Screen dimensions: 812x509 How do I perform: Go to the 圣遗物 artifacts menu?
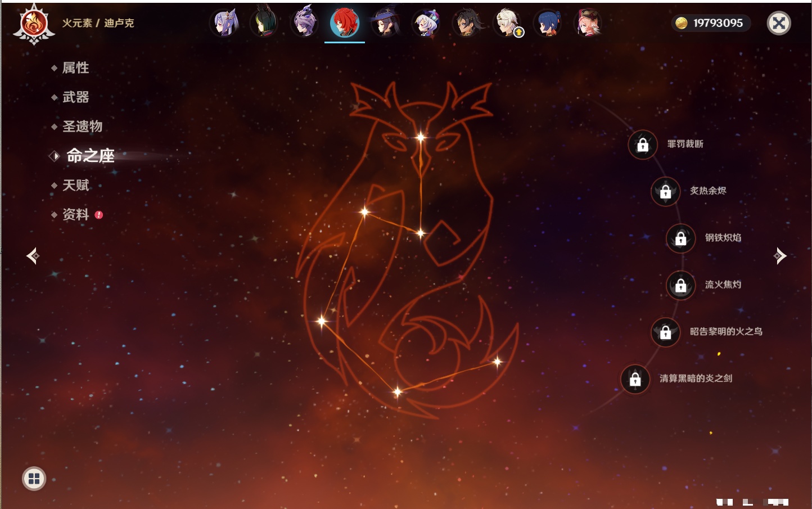82,127
